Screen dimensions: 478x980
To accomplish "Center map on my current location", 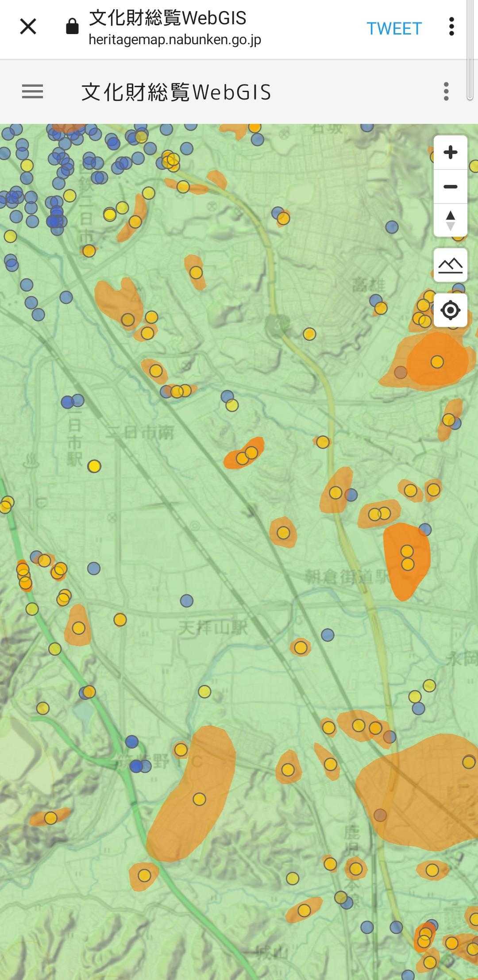I will pyautogui.click(x=450, y=310).
